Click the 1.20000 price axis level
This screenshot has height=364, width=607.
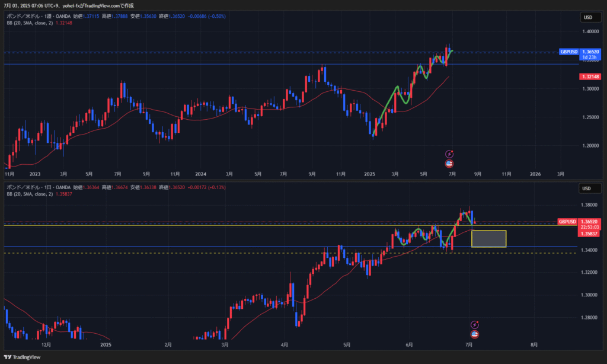tap(590, 146)
